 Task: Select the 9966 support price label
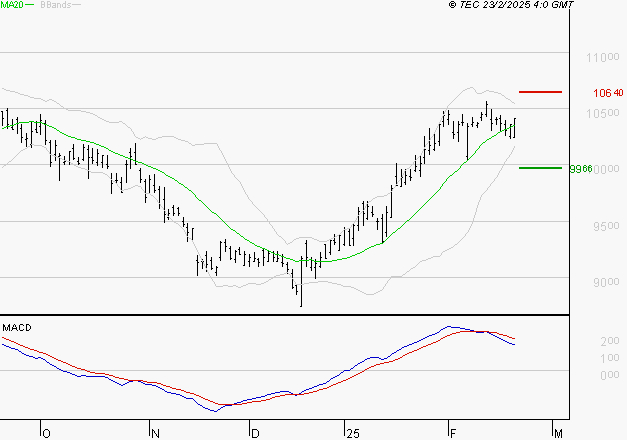point(580,169)
